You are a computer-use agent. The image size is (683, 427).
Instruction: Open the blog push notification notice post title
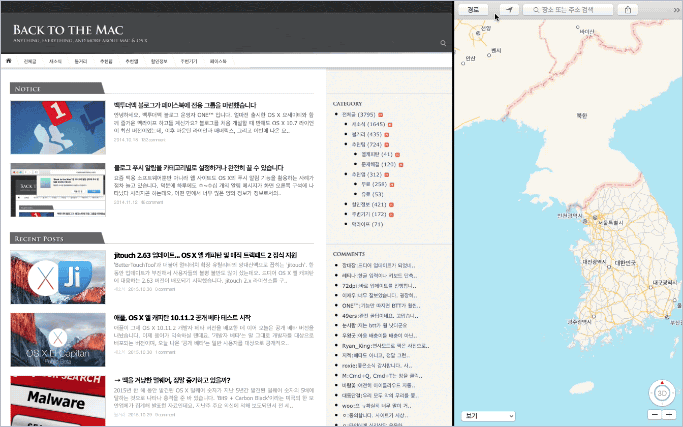click(x=199, y=168)
